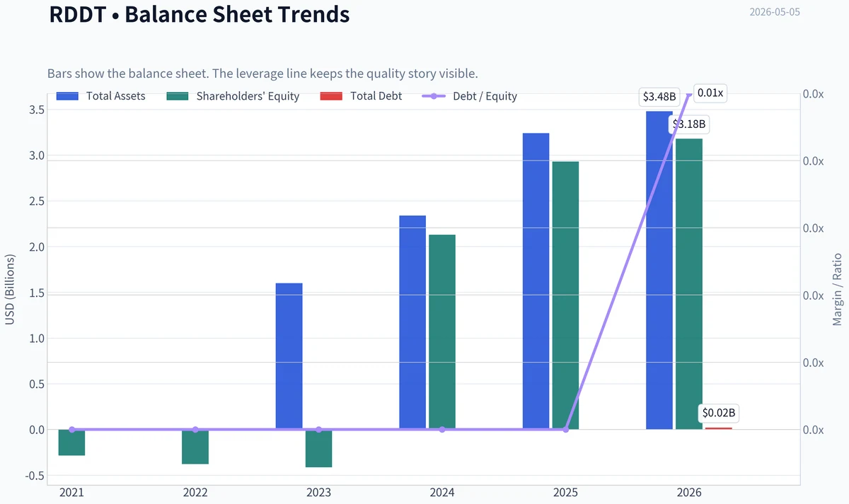Click the "USD (Billions)" axis title
Viewport: 849px width, 504px height.
coord(10,290)
